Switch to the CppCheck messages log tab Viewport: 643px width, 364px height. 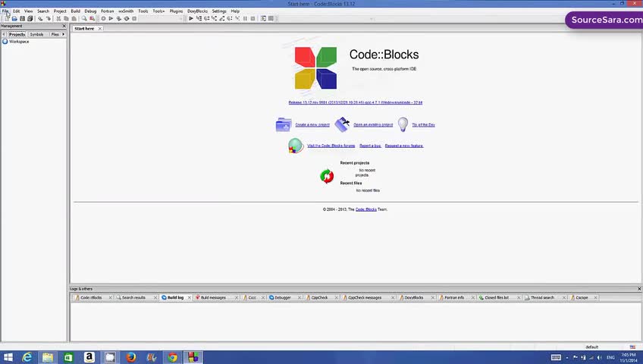click(x=365, y=297)
